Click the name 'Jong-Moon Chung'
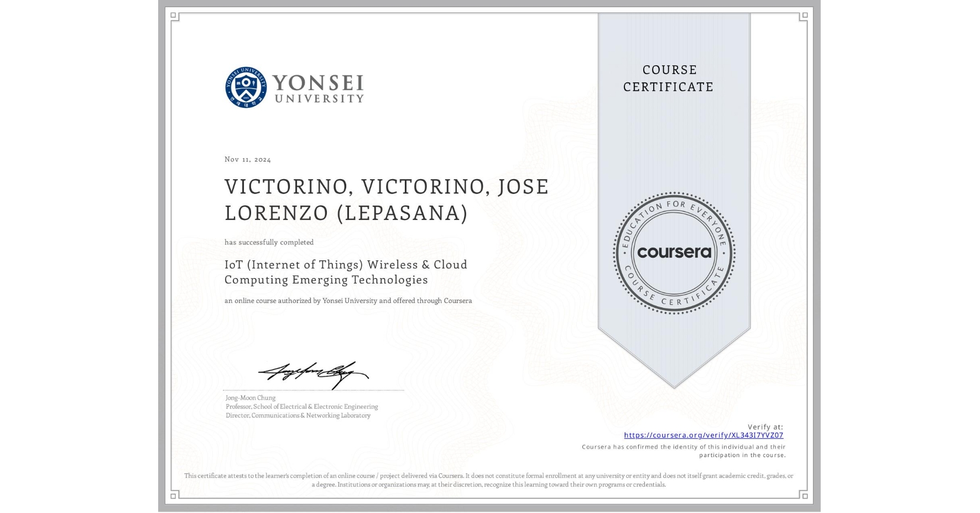The width and height of the screenshot is (980, 513). coord(251,398)
